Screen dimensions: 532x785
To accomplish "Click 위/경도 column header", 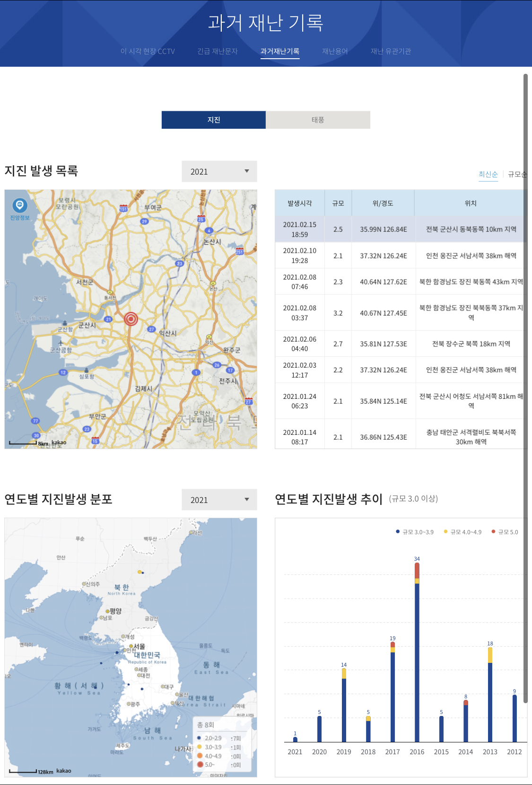I will pyautogui.click(x=383, y=203).
